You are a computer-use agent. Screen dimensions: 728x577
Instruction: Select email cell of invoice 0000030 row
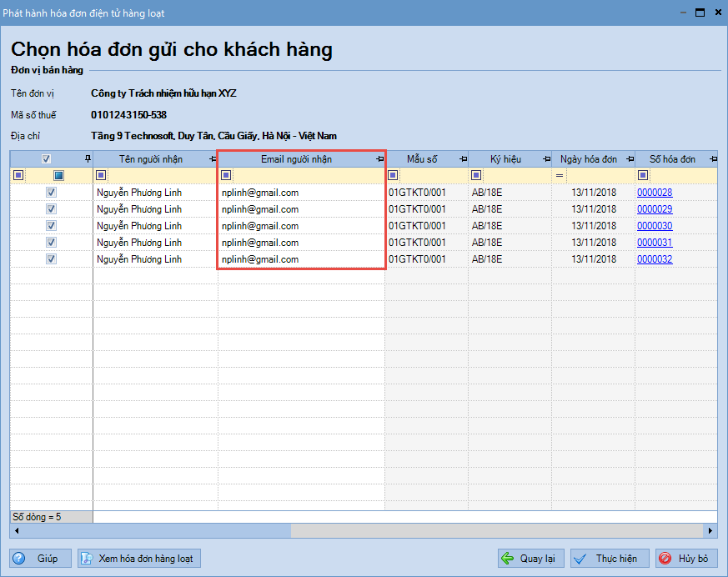[301, 226]
